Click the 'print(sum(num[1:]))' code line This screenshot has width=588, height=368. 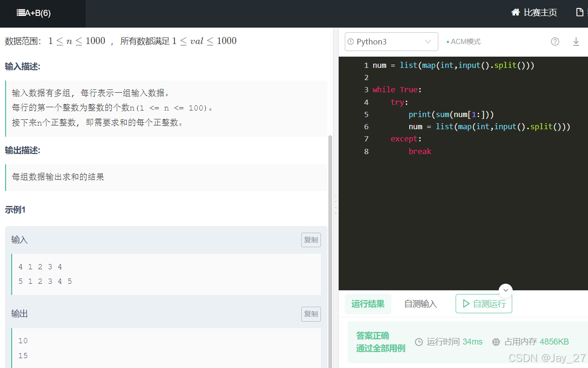(451, 114)
